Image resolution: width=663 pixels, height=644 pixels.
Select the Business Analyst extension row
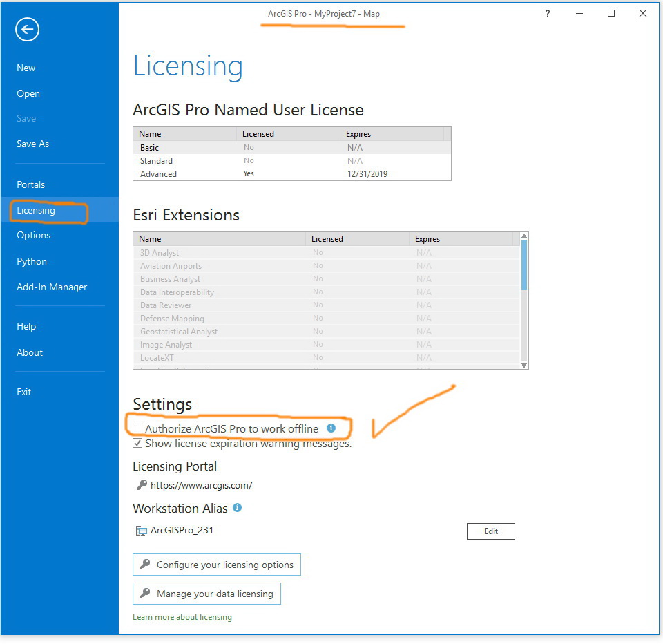click(327, 279)
